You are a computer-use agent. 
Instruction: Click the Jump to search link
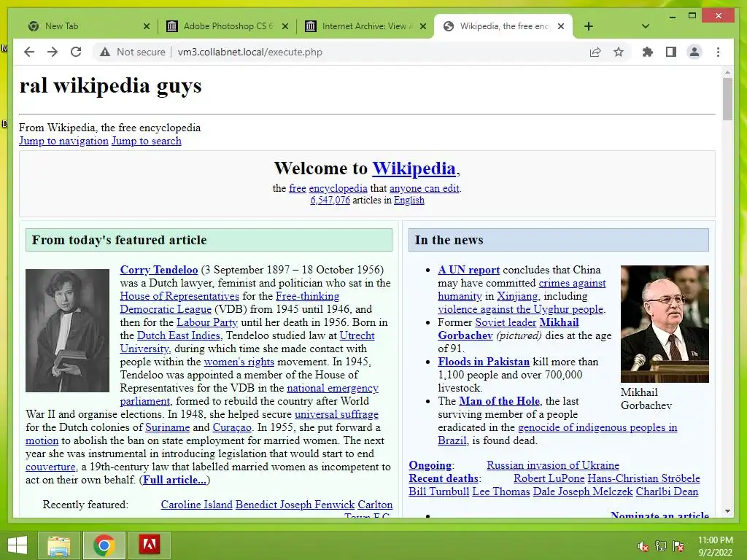146,141
